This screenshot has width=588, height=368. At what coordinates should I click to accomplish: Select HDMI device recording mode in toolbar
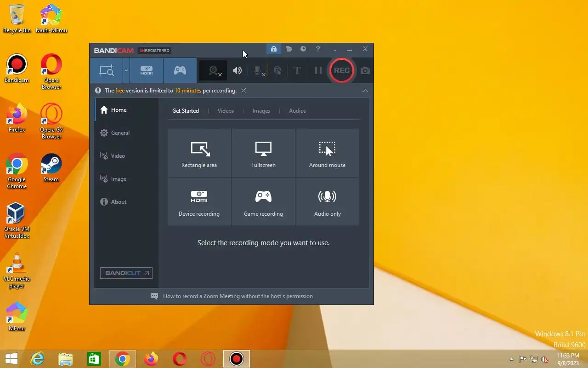(x=147, y=70)
